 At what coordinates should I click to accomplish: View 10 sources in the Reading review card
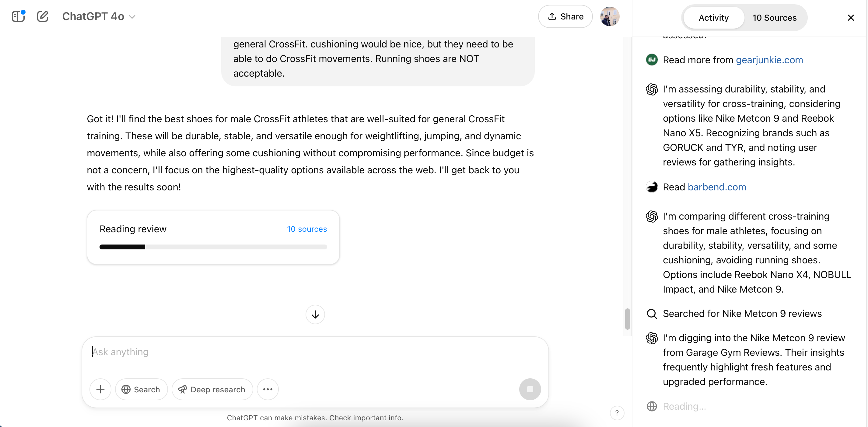click(307, 229)
